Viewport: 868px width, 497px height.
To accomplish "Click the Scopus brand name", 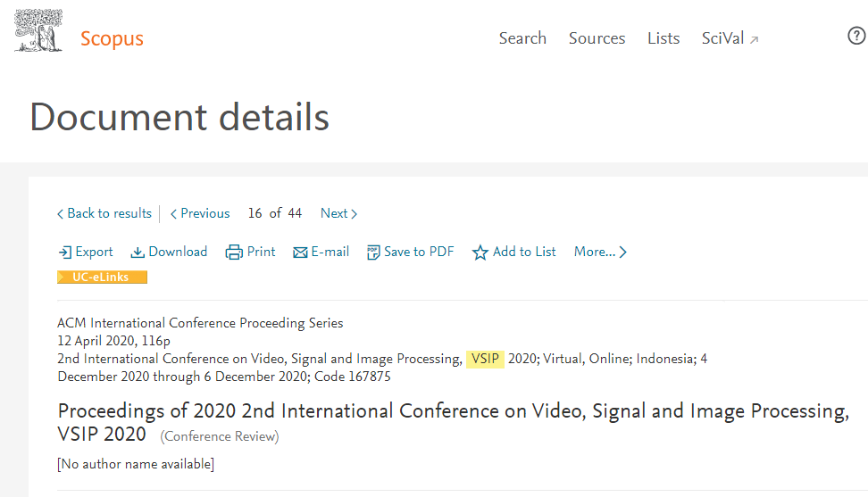I will click(x=112, y=38).
